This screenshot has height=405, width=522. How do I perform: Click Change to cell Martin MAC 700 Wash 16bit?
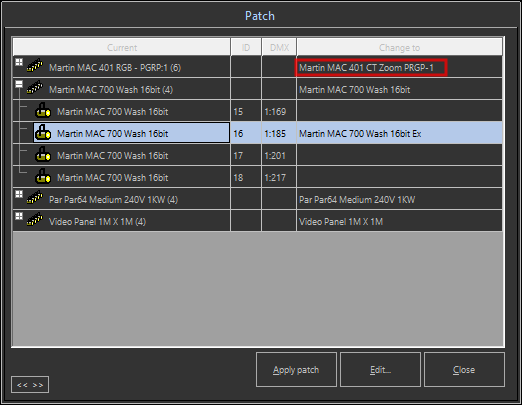[x=399, y=89]
